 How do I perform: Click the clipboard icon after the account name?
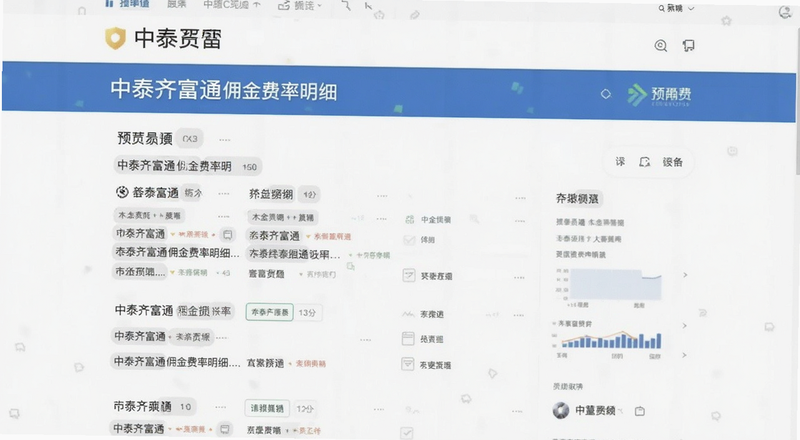(x=640, y=411)
